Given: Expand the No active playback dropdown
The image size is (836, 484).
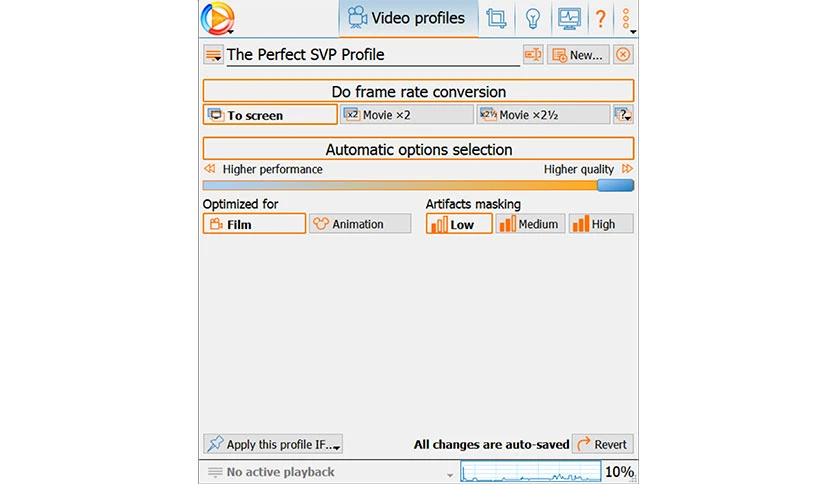Looking at the screenshot, I should pos(449,474).
